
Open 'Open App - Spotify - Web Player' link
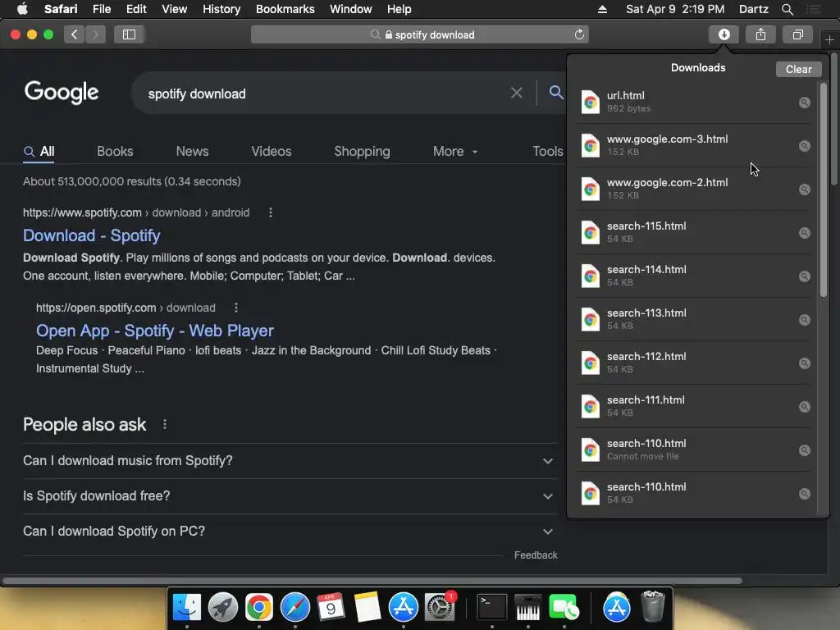[x=155, y=331]
